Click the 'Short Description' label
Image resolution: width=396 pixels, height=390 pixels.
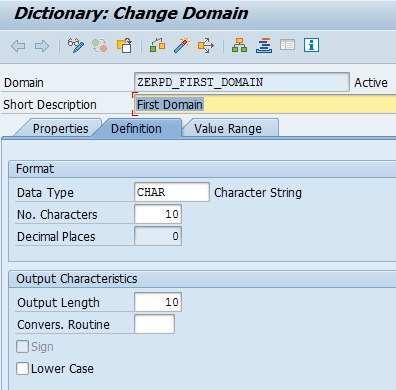pos(50,105)
